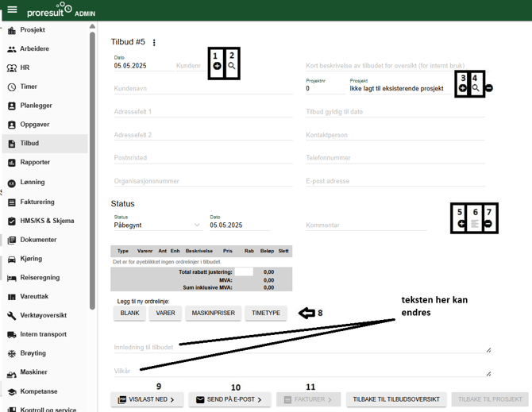Click the search project magnifier icon
Viewport: 532px width, 412px height.
tap(476, 88)
